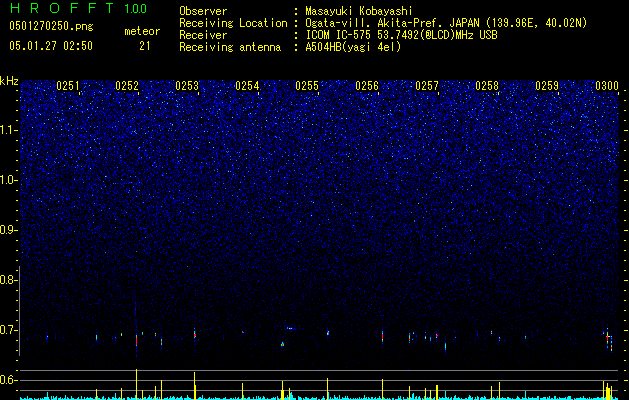
Task: Click the 0252 time marker
Action: coord(127,86)
